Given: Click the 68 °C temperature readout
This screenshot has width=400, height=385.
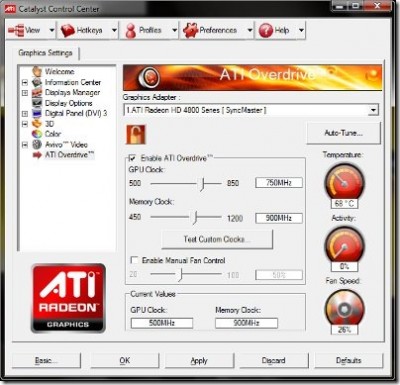Looking at the screenshot, I should coord(344,203).
